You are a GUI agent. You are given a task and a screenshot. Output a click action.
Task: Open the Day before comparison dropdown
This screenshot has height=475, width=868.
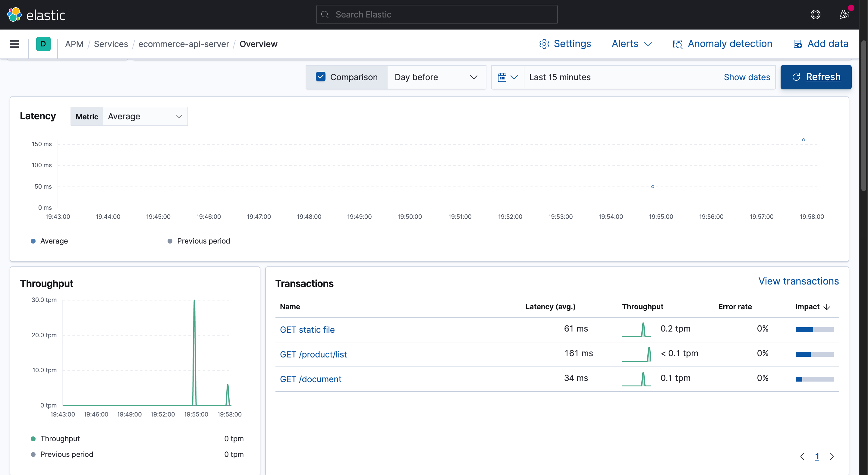(x=436, y=77)
